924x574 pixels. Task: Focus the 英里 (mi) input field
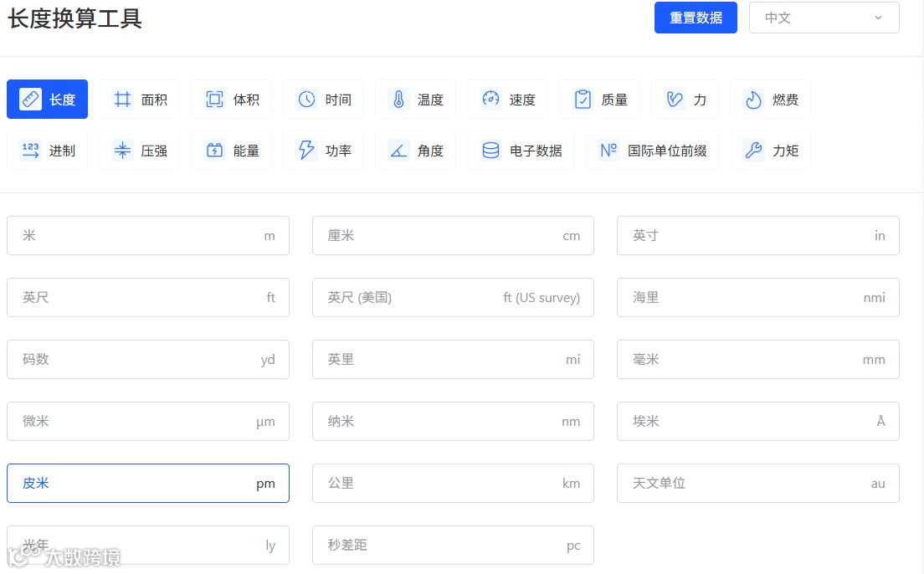(x=453, y=360)
